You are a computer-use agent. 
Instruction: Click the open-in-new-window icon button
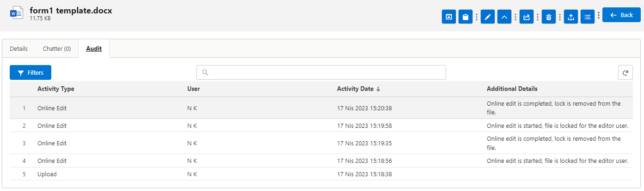448,17
